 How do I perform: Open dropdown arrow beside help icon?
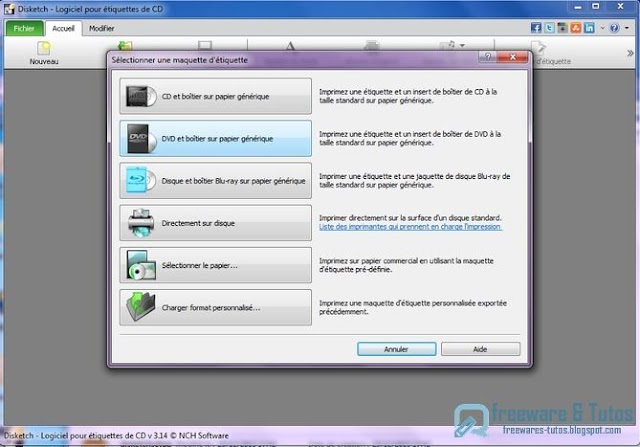pos(627,28)
